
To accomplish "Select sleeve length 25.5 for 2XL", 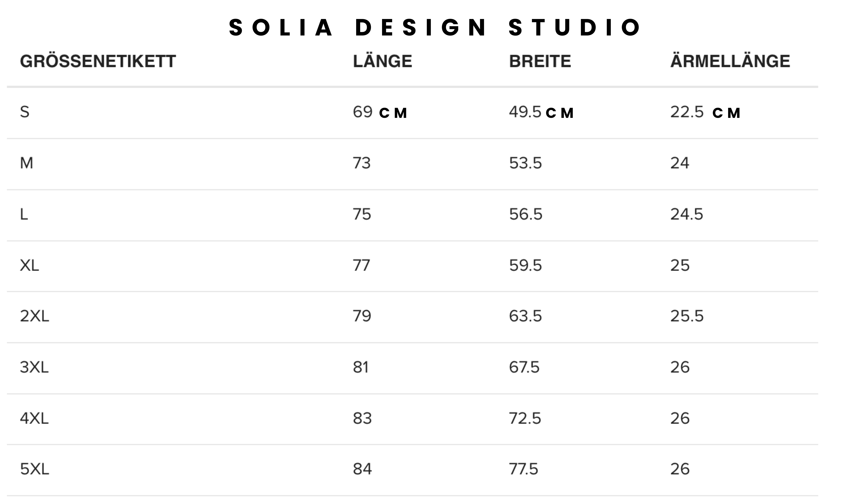I will point(687,316).
